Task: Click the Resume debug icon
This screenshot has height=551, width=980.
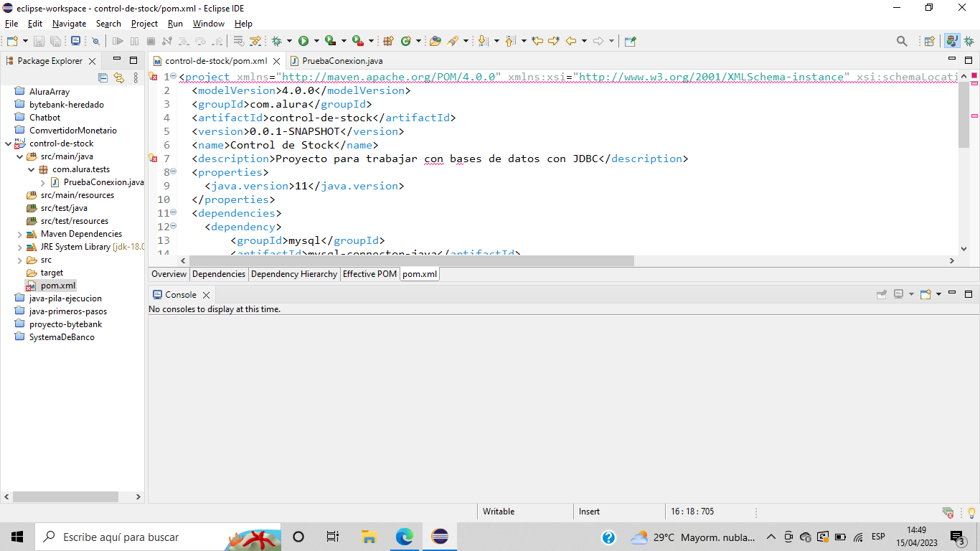Action: 118,42
